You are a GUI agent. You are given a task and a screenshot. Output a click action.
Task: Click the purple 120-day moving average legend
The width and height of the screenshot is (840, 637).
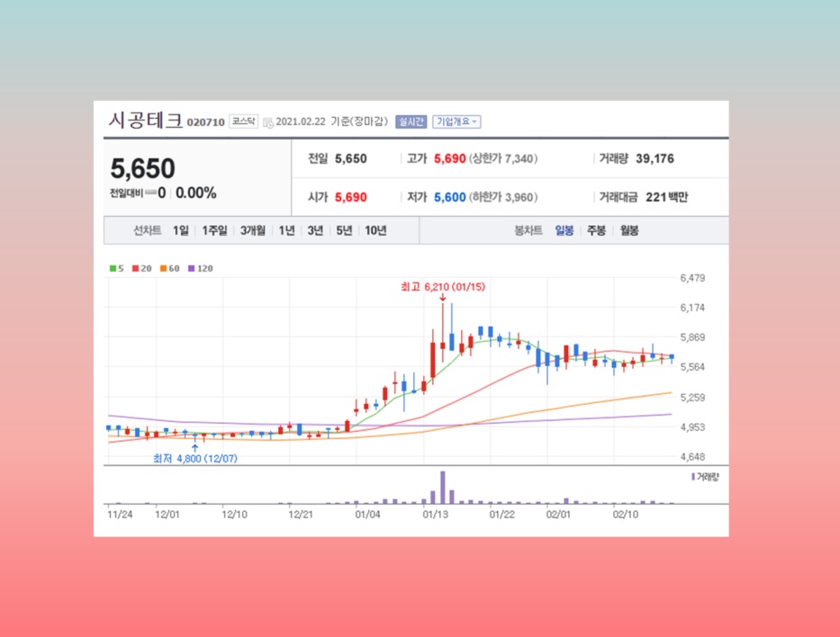click(x=201, y=269)
